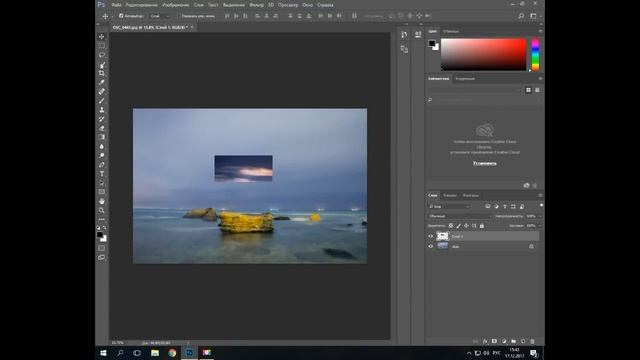Switch to the Коррекция tab
Screen dimensions: 640x360
tap(465, 79)
